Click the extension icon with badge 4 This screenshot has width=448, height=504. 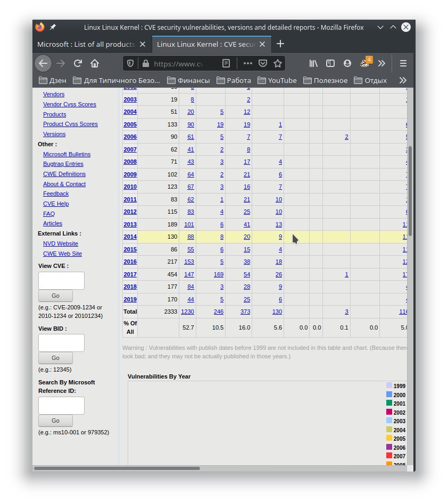pos(366,62)
